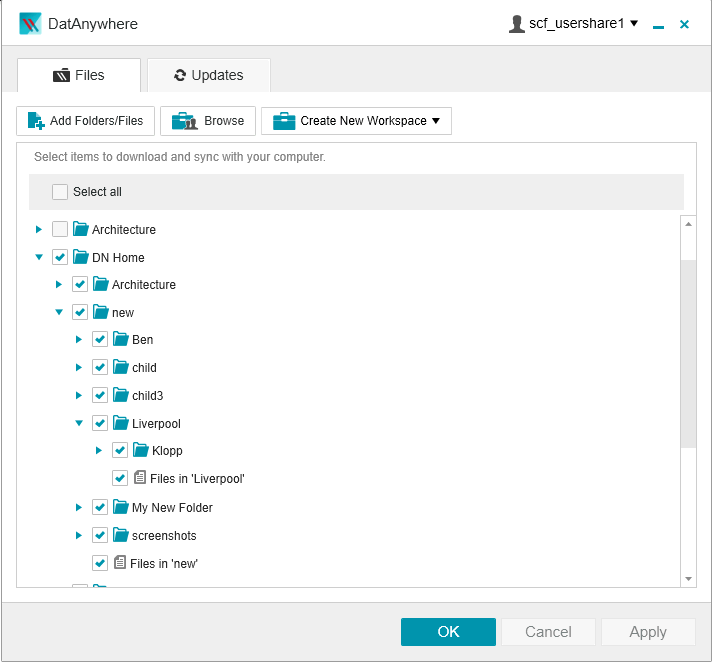Click the user profile icon

point(517,23)
